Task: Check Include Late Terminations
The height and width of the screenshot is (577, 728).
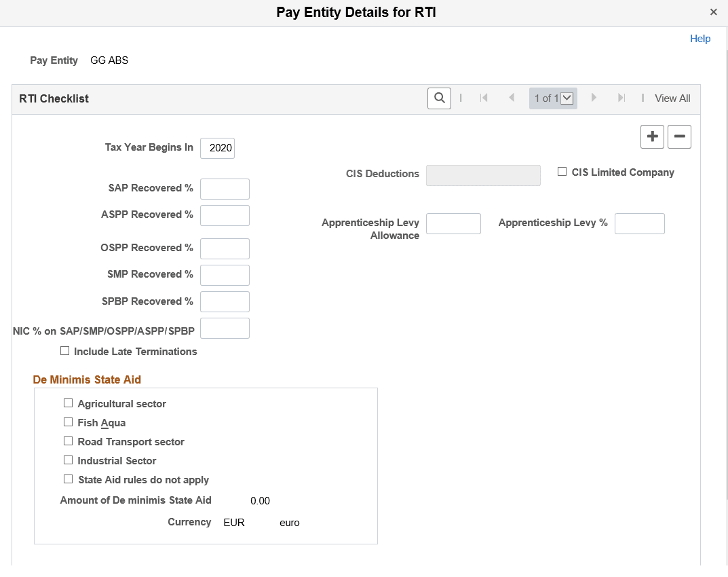Action: [x=64, y=350]
